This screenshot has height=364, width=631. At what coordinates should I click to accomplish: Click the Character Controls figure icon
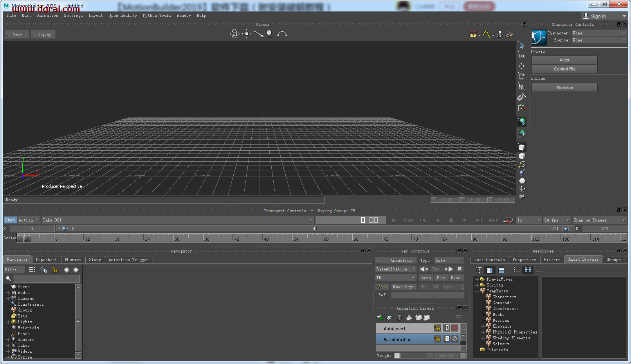(539, 38)
